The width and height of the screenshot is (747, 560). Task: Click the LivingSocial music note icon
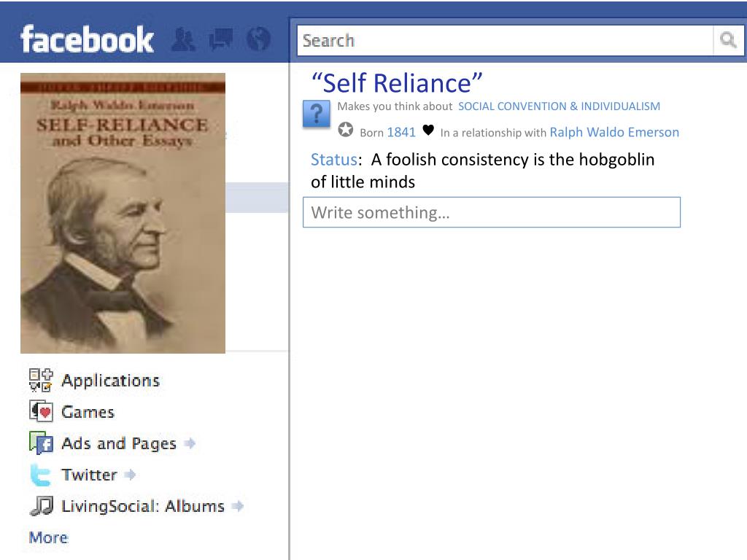[42, 506]
